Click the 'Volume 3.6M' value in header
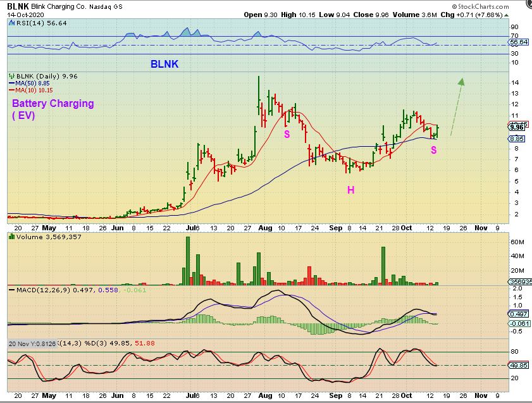 (x=414, y=15)
